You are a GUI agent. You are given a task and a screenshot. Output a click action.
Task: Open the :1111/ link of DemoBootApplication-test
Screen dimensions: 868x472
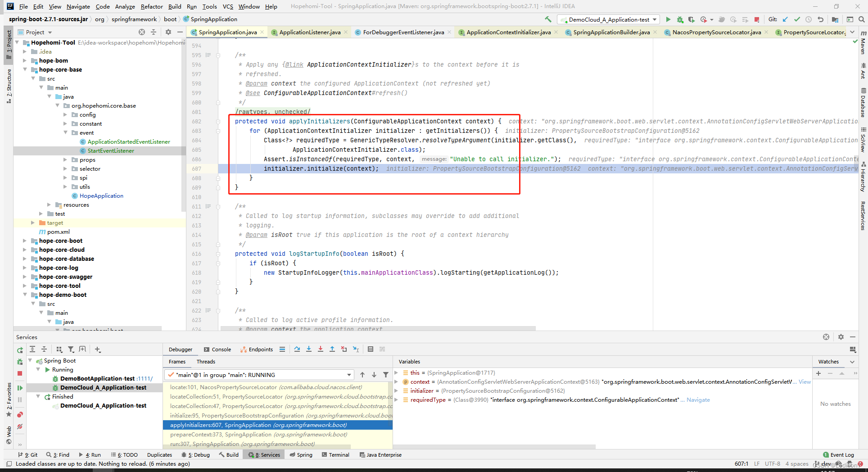tap(145, 379)
